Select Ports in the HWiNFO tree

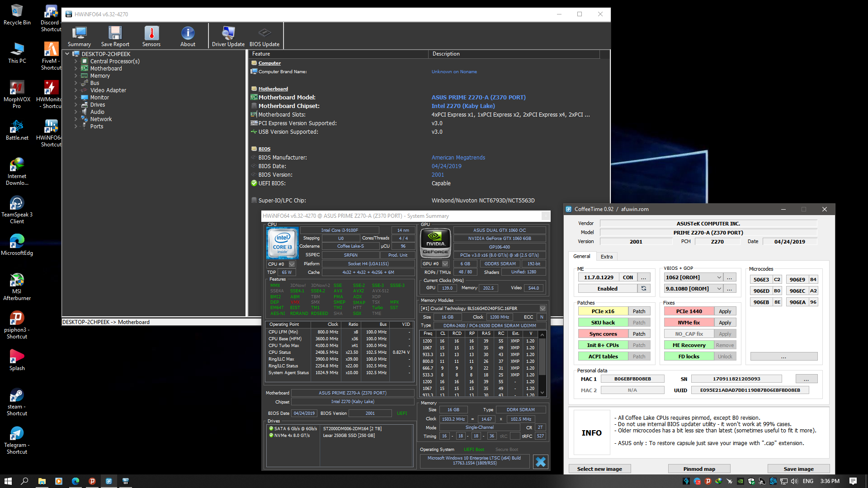tap(97, 126)
